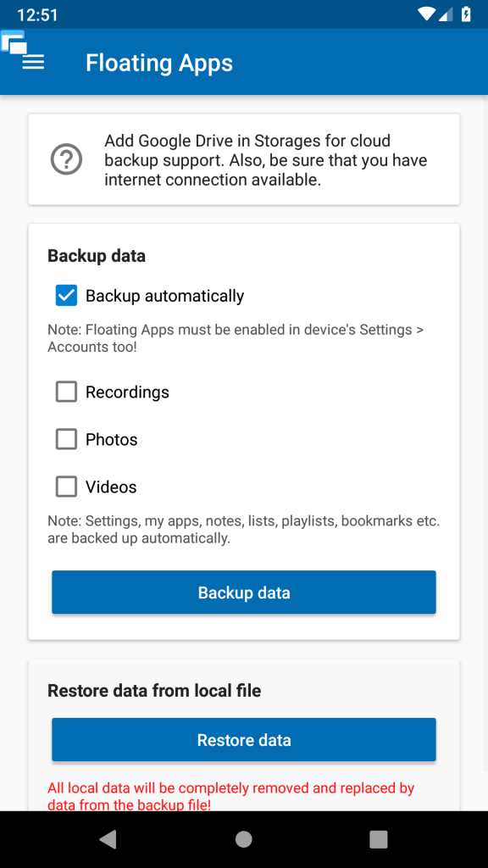The width and height of the screenshot is (488, 868).
Task: Tap the Floating Apps title
Action: coord(159,63)
